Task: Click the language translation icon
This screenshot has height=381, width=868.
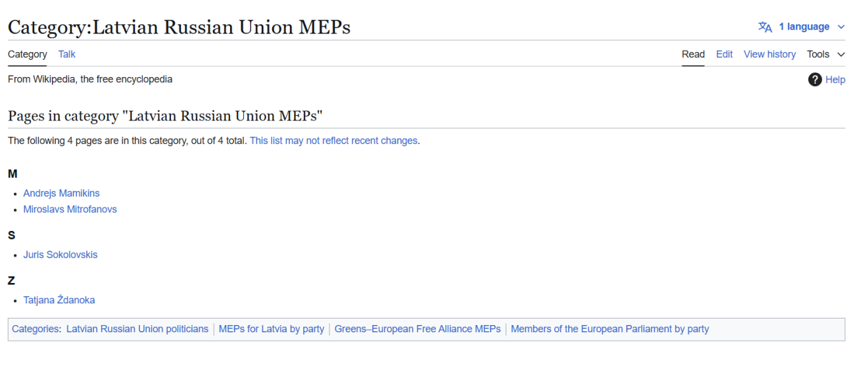Action: click(765, 27)
